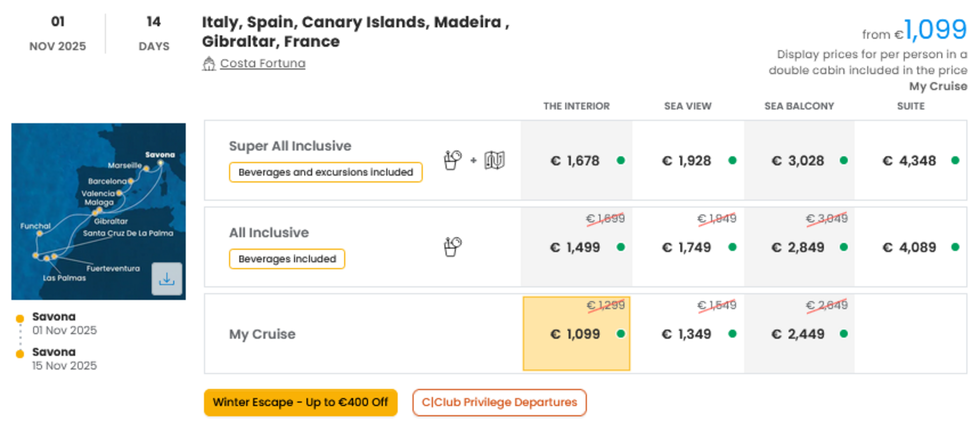
Task: Click the All Inclusive beverages icon
Action: [453, 247]
